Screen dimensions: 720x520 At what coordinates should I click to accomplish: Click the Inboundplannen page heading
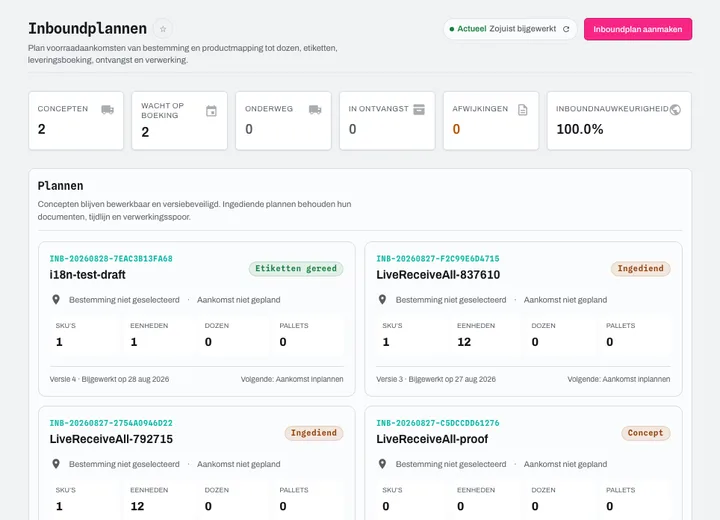tap(88, 28)
